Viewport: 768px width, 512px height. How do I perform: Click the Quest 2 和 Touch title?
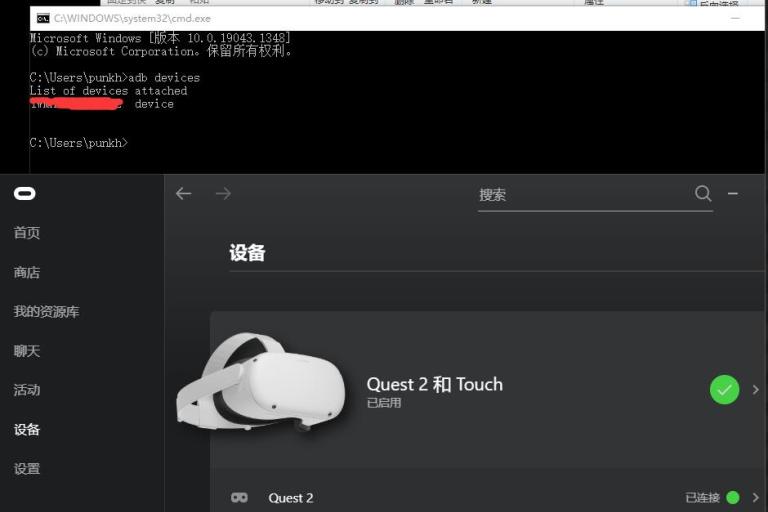click(434, 384)
